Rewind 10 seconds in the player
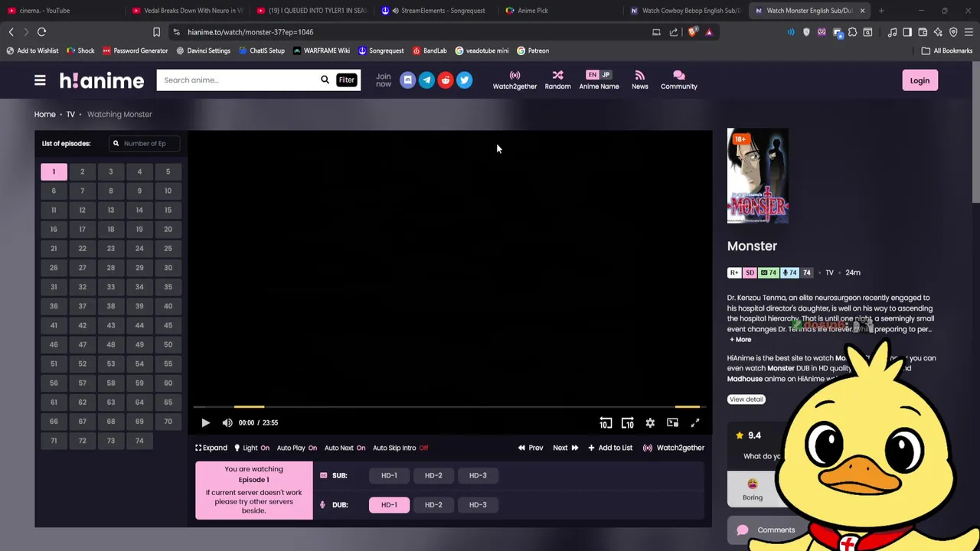 (x=606, y=422)
